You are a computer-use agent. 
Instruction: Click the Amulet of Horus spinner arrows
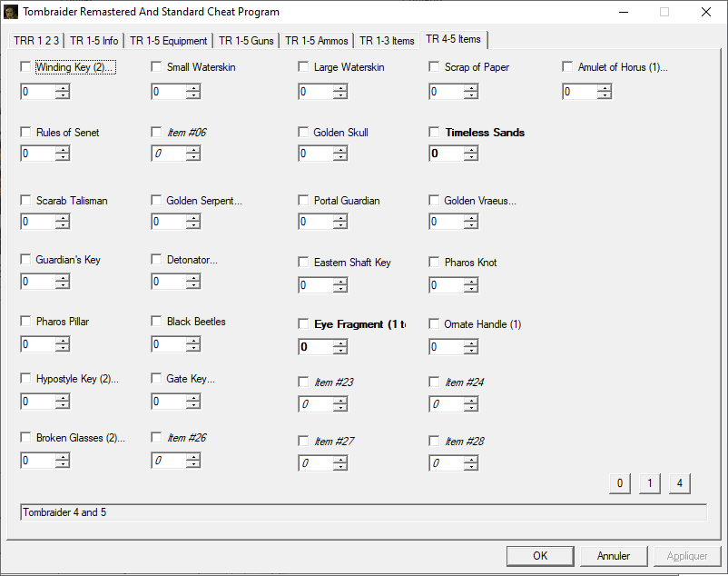604,92
